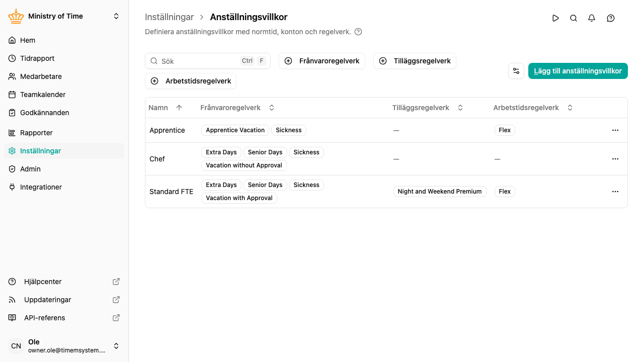Navigate to Medarbetare
Screen dimensions: 644x362
(x=64, y=76)
